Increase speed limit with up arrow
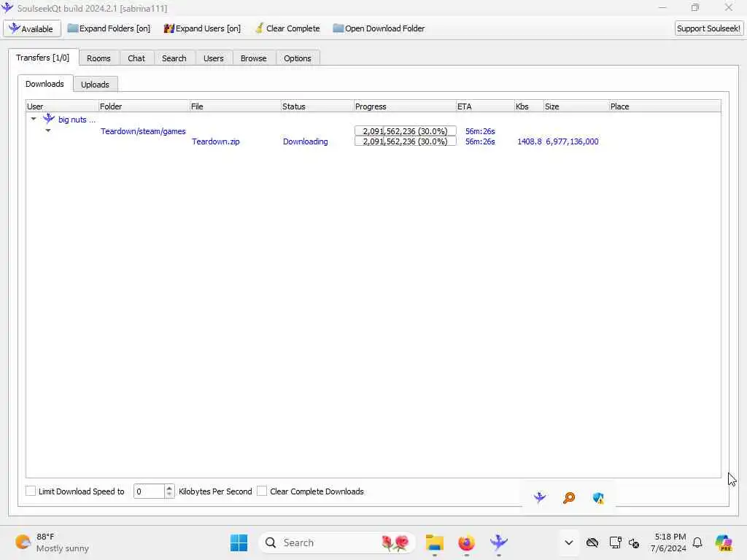Viewport: 747px width, 560px height. point(169,488)
